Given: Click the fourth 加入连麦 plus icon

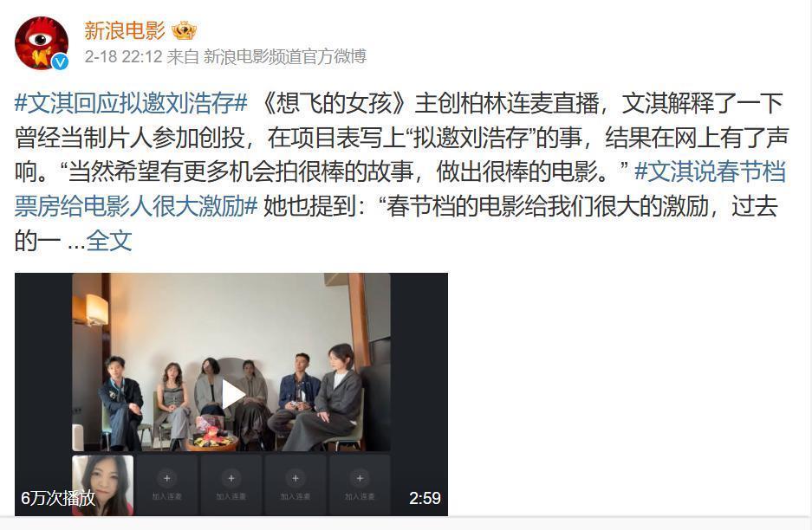Looking at the screenshot, I should click(360, 479).
